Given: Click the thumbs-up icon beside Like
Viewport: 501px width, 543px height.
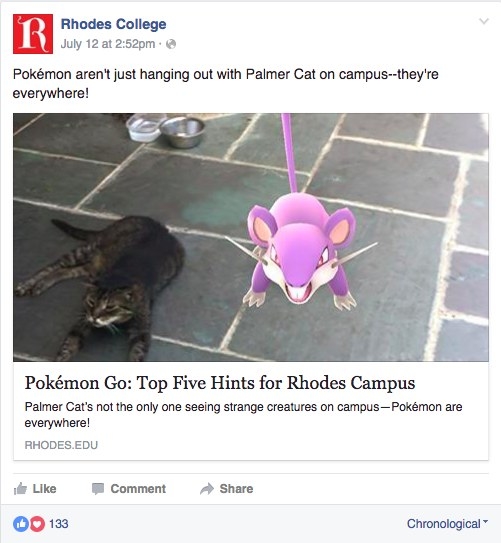Looking at the screenshot, I should [20, 489].
